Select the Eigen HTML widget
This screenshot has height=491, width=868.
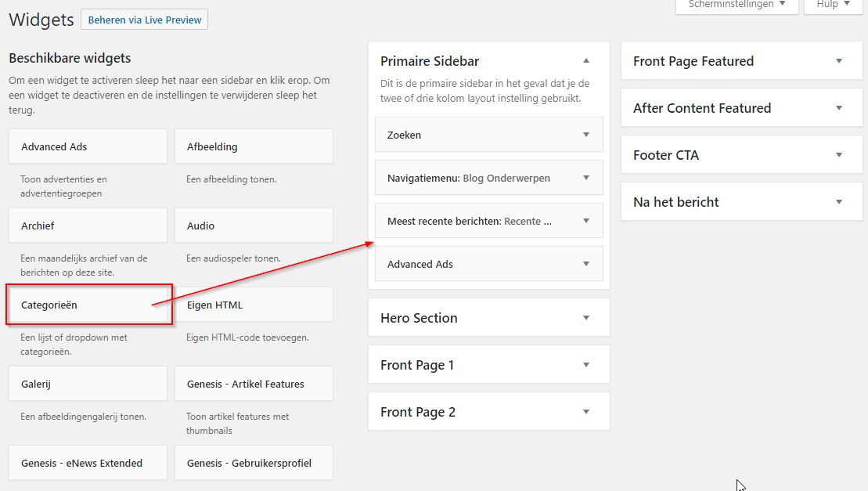(254, 305)
